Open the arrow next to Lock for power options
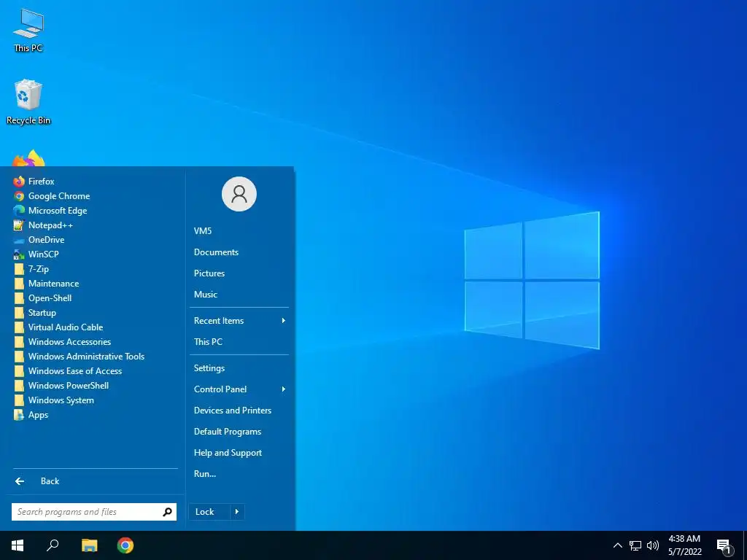This screenshot has width=747, height=560. click(x=237, y=512)
